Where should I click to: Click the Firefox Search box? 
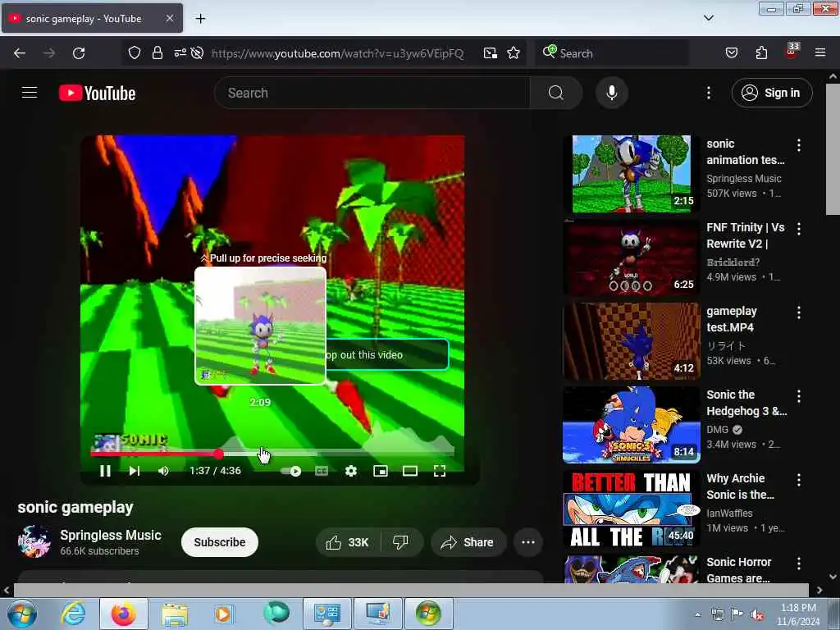pyautogui.click(x=612, y=53)
